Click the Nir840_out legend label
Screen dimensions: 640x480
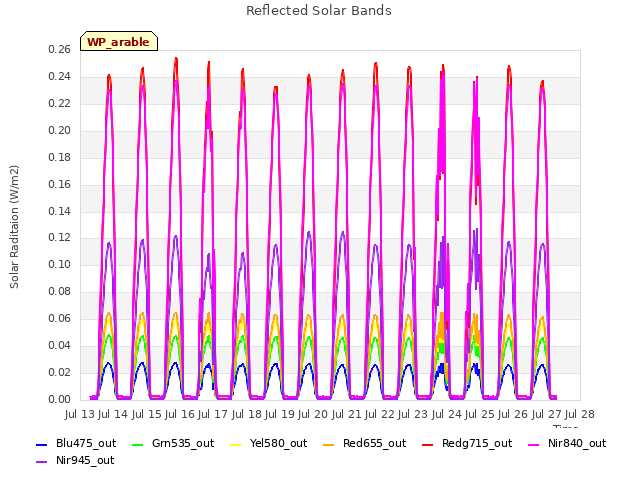tap(577, 443)
